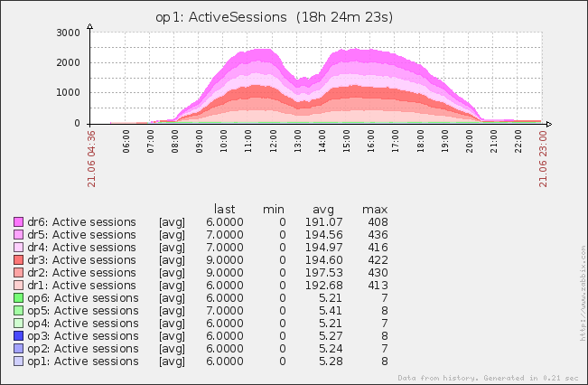Click the op5: Active sessions legend label
Screen dimensions: 588x385
pyautogui.click(x=81, y=311)
